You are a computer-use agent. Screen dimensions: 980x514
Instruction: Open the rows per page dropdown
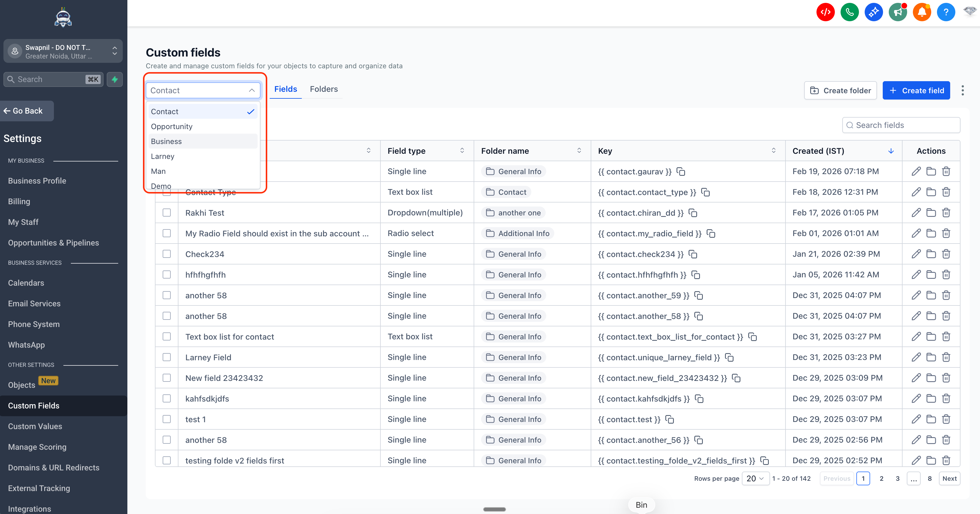point(756,478)
